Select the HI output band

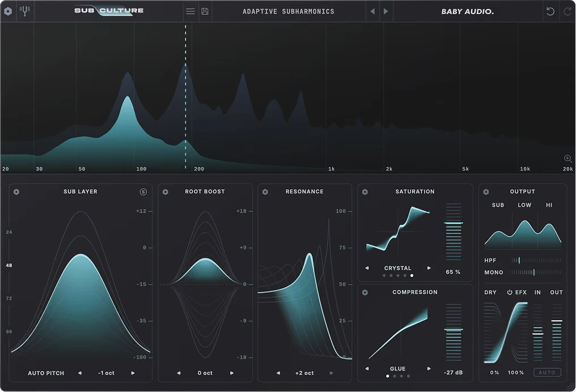pos(549,205)
